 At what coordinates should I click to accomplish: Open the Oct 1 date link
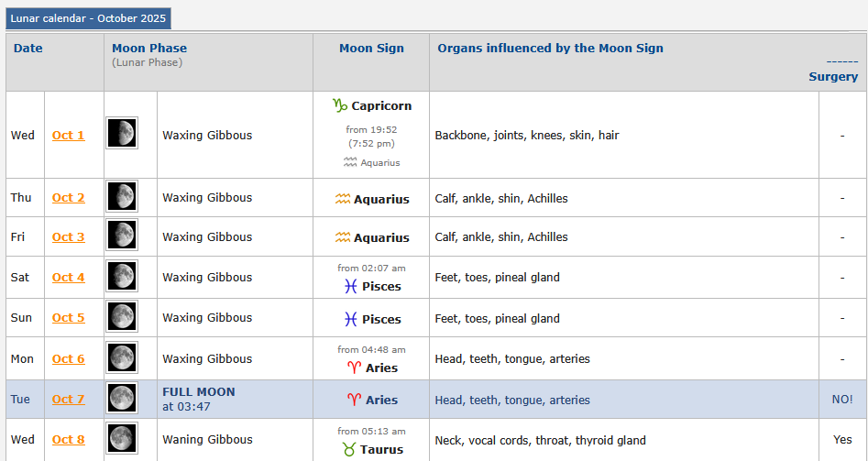(68, 135)
